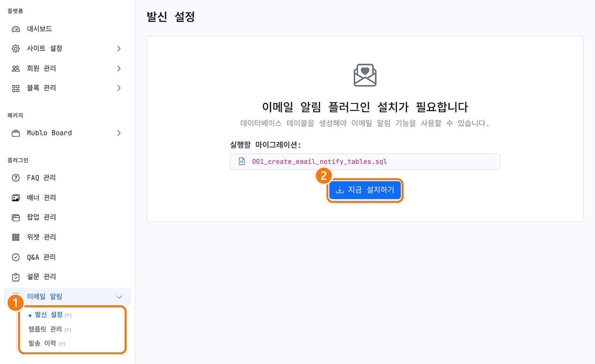The width and height of the screenshot is (595, 364).
Task: Click the 실행할 마이그레이션 label
Action: pyautogui.click(x=265, y=145)
